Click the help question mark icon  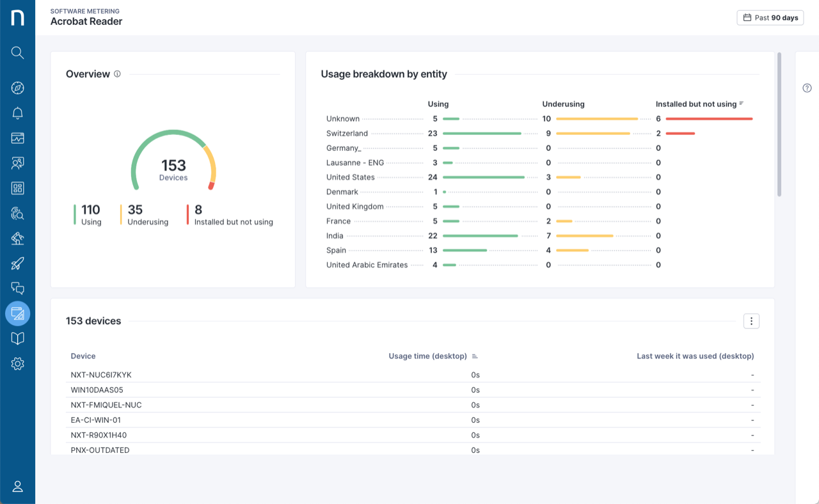point(807,88)
